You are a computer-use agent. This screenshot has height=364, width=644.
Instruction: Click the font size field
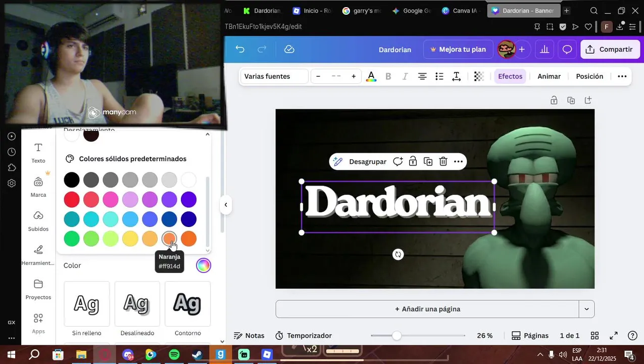click(336, 76)
